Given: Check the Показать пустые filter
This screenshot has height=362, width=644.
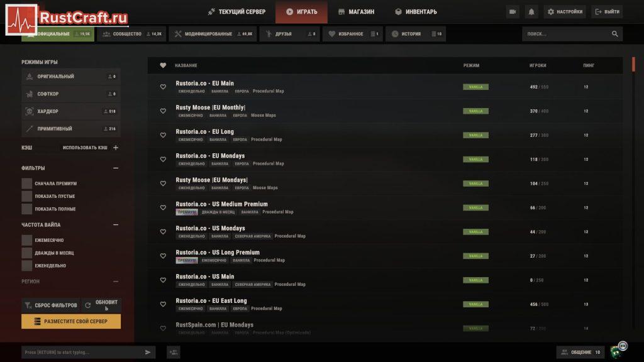Looking at the screenshot, I should tap(26, 196).
